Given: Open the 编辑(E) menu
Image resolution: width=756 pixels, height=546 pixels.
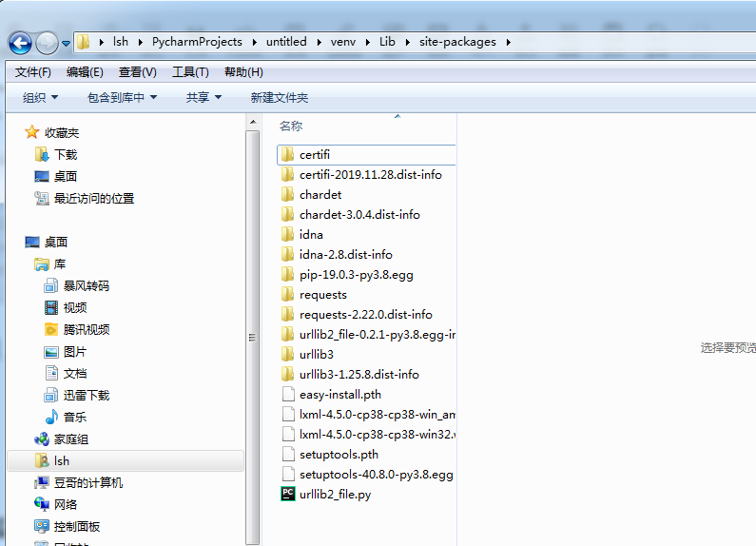Looking at the screenshot, I should tap(85, 72).
